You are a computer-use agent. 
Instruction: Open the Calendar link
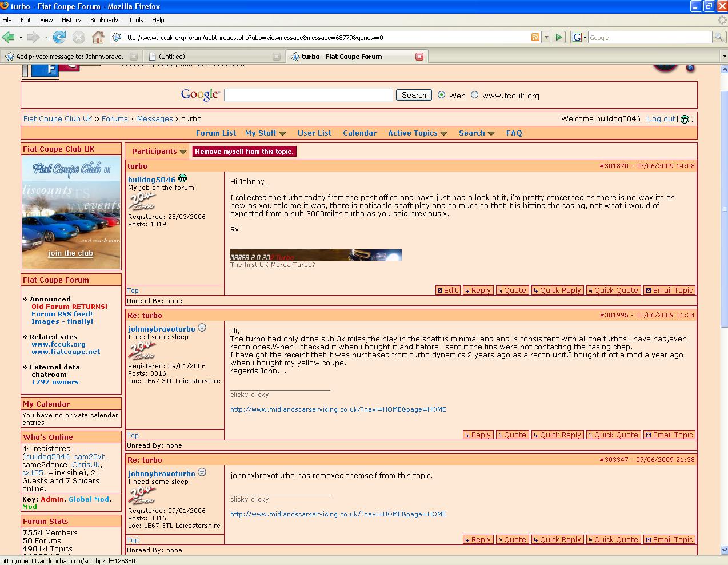coord(359,133)
